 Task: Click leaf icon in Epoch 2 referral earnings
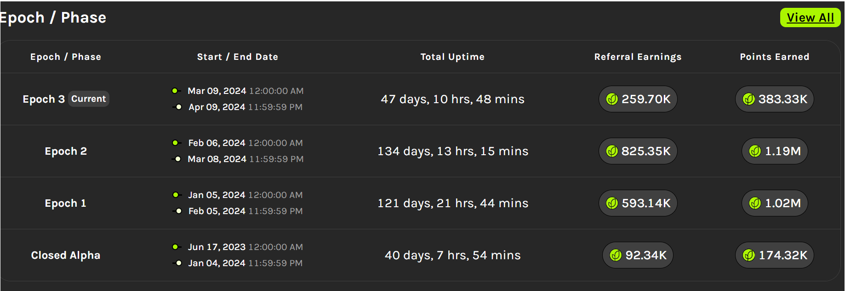[x=612, y=151]
